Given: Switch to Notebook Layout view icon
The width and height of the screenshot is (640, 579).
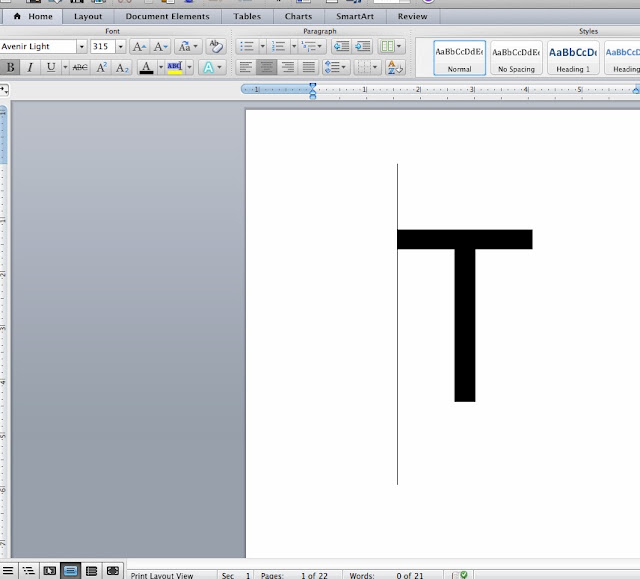Looking at the screenshot, I should (x=91, y=570).
